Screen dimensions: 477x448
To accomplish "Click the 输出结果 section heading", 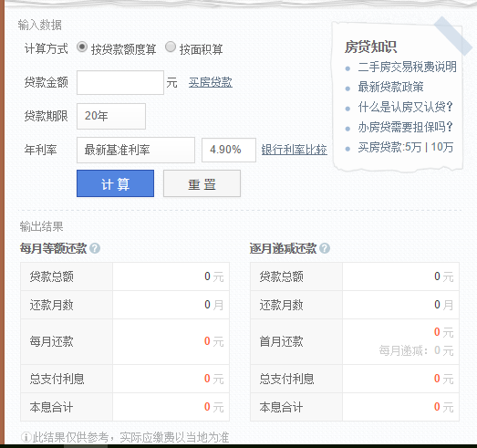I will click(x=41, y=226).
